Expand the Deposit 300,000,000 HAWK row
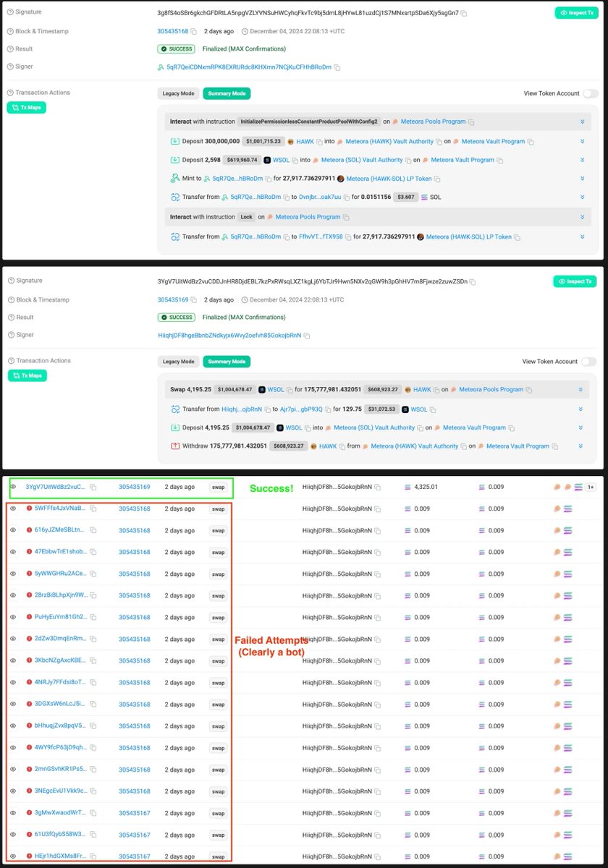 coord(582,142)
